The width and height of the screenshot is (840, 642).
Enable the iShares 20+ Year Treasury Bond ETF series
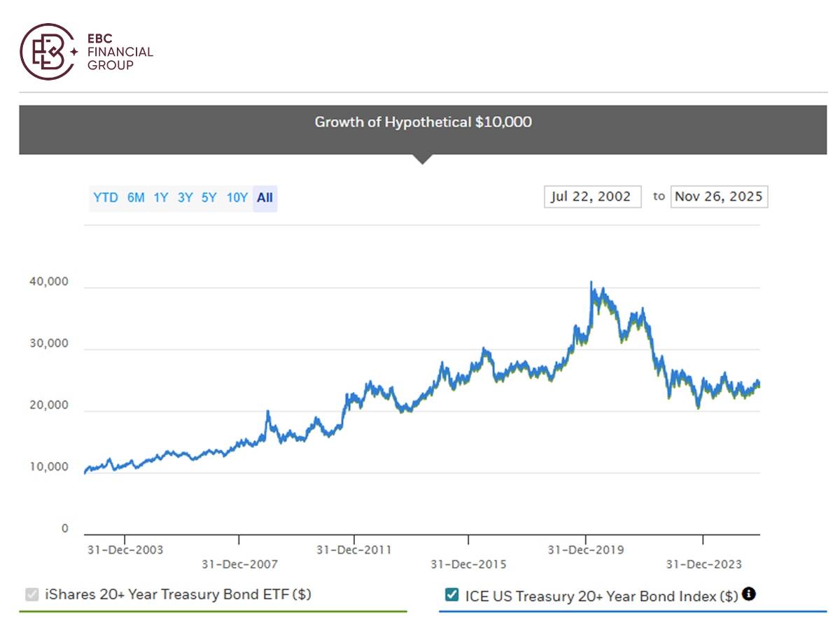[31, 594]
